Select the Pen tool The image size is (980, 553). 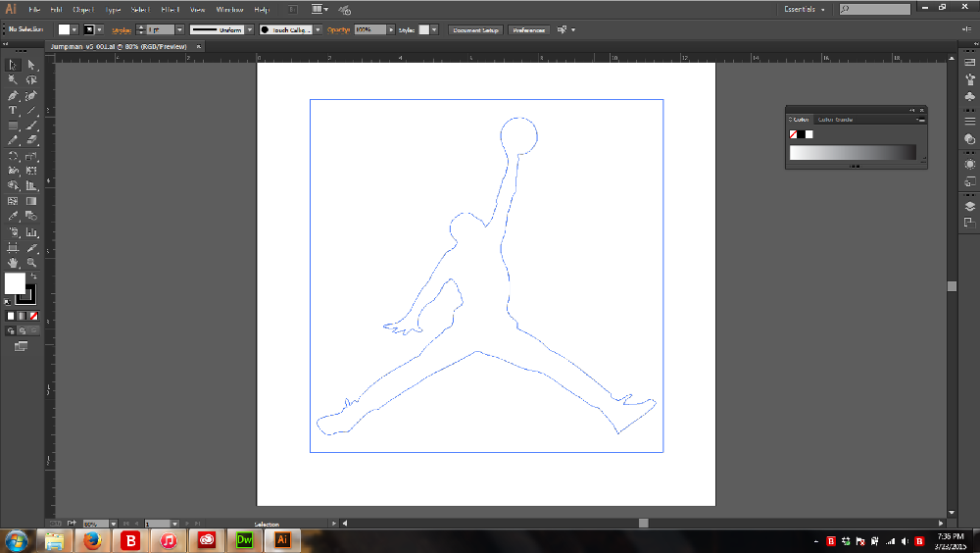pos(13,96)
